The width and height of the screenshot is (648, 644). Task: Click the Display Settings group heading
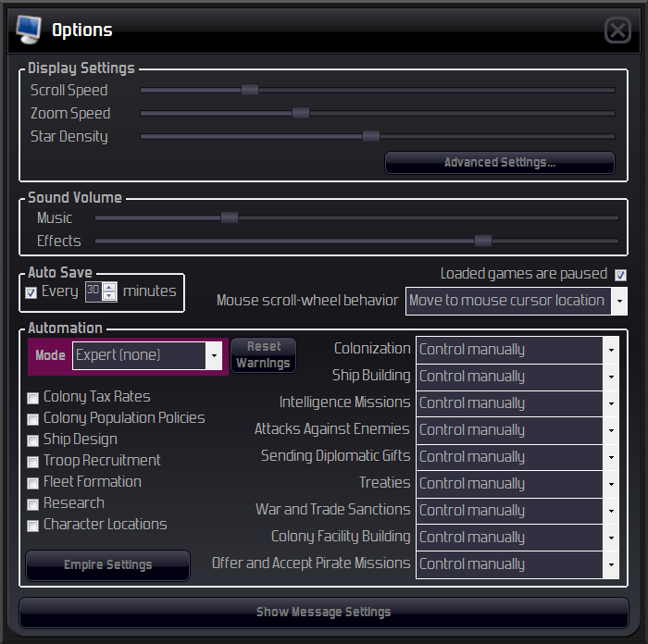81,68
